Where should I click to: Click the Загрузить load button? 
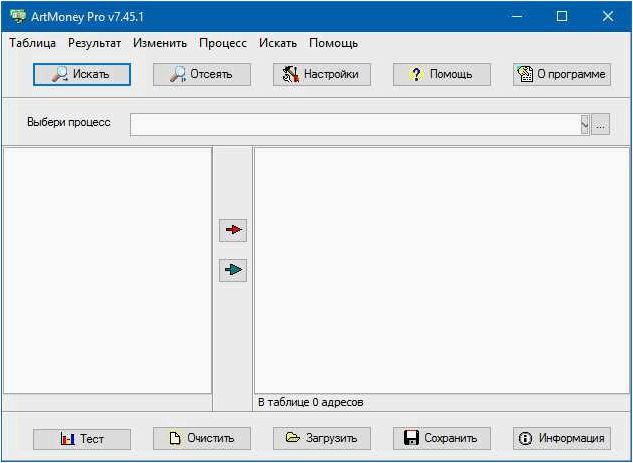pyautogui.click(x=322, y=438)
